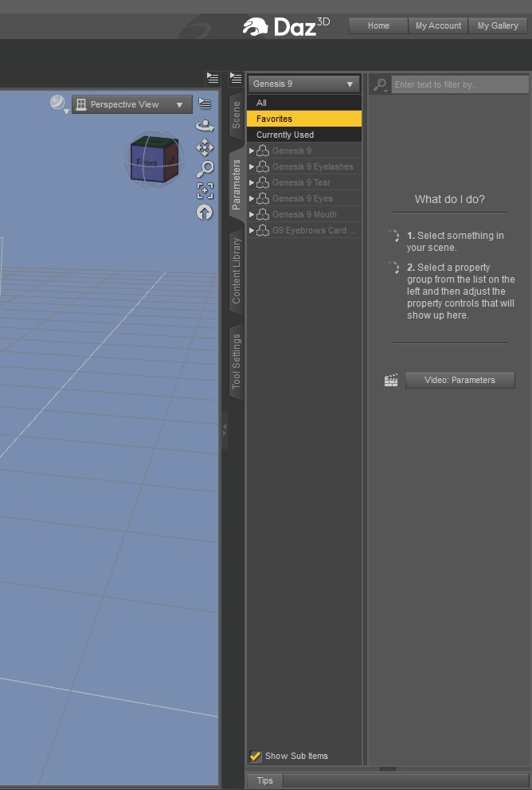Open the Genesis 9 node selection dropdown
This screenshot has height=790, width=532.
303,84
